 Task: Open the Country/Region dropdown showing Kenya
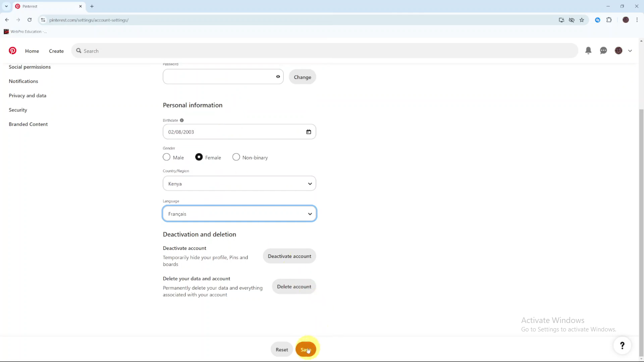pos(239,183)
